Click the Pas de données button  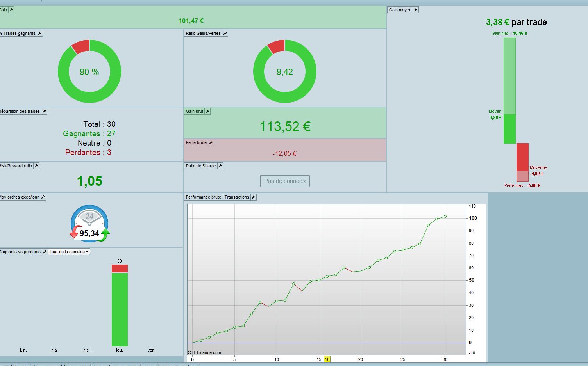click(285, 181)
